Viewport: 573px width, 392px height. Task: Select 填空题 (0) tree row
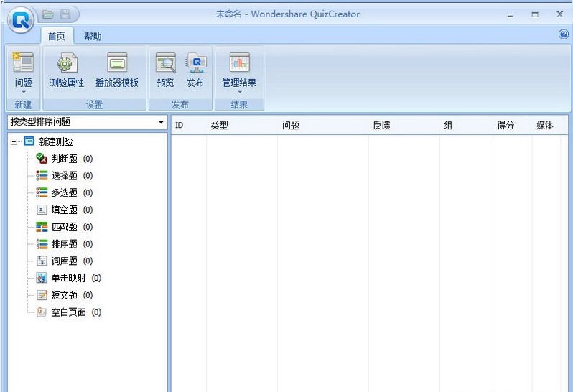pos(65,210)
